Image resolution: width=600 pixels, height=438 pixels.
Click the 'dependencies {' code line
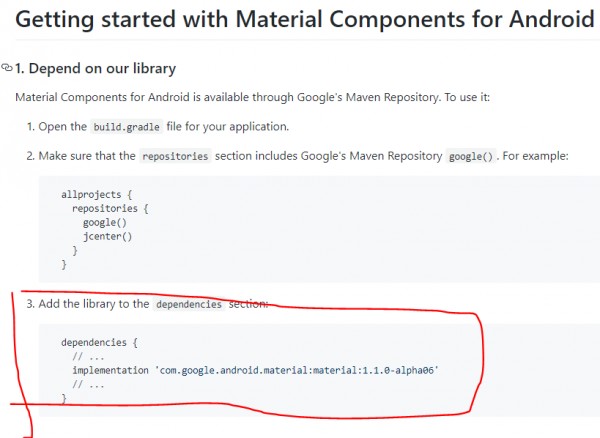pos(99,342)
